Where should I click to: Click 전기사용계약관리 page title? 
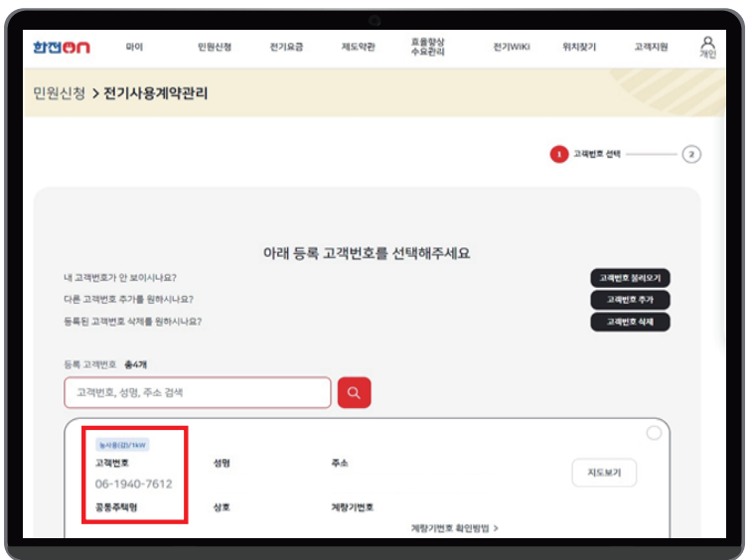(x=156, y=93)
